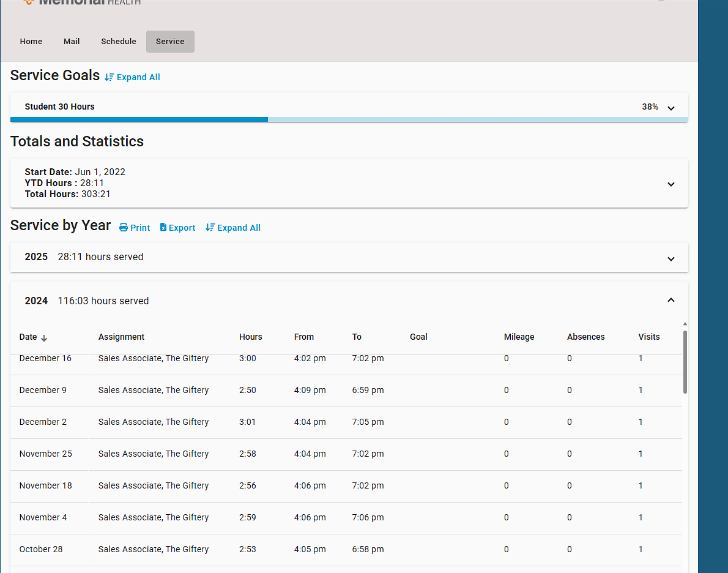Click the Expand All sort icon under Service Goals
This screenshot has height=573, width=728.
tap(110, 77)
